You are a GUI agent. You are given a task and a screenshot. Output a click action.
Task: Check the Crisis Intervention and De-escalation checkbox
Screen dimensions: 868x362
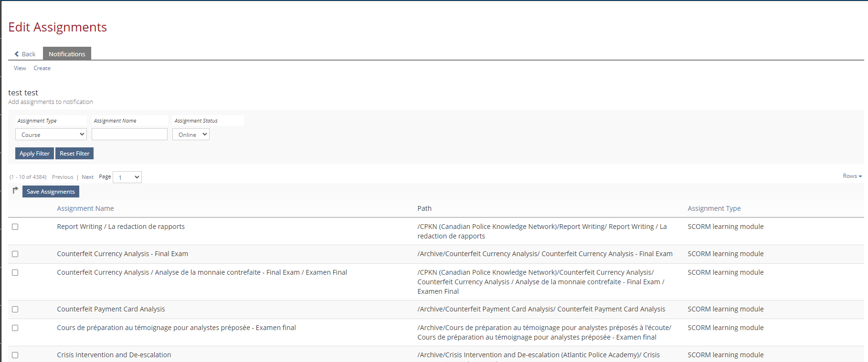click(15, 355)
